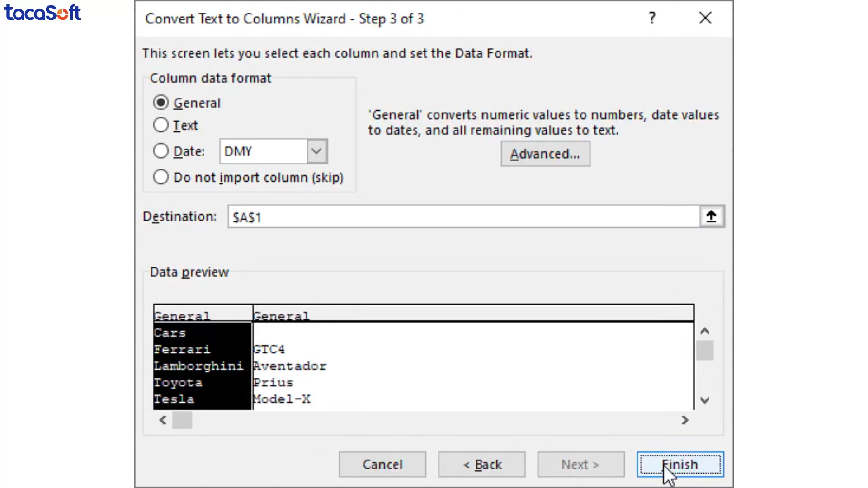Viewport: 868px width, 488px height.
Task: Select the General data format radio
Action: coord(161,103)
